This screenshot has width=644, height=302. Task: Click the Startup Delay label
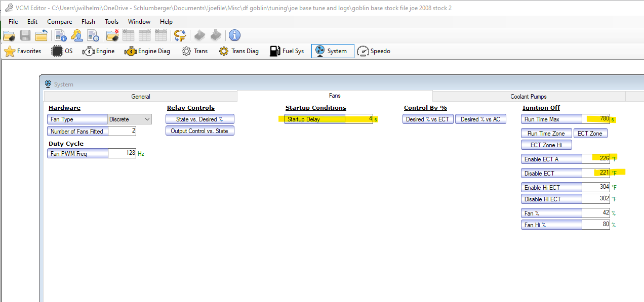pos(314,119)
